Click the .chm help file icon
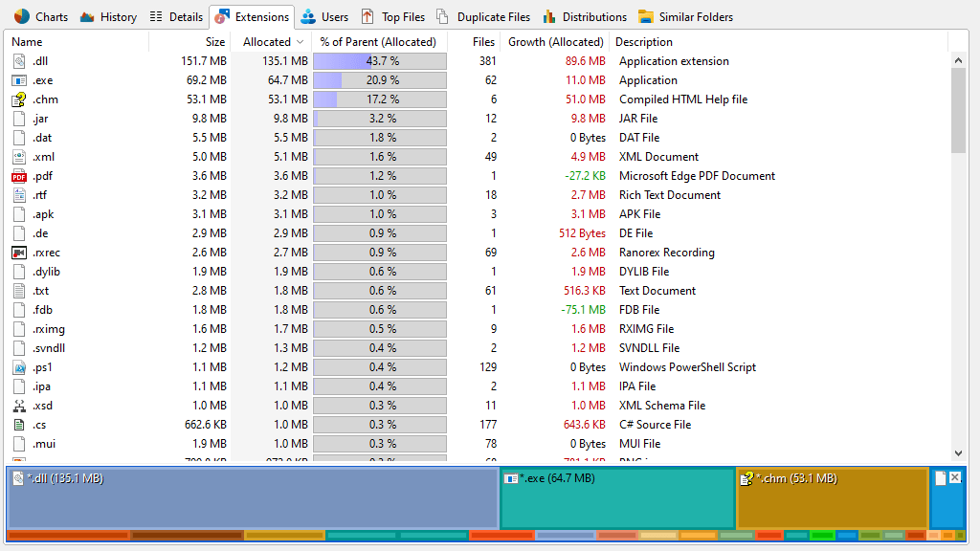Image resolution: width=980 pixels, height=551 pixels. [19, 99]
